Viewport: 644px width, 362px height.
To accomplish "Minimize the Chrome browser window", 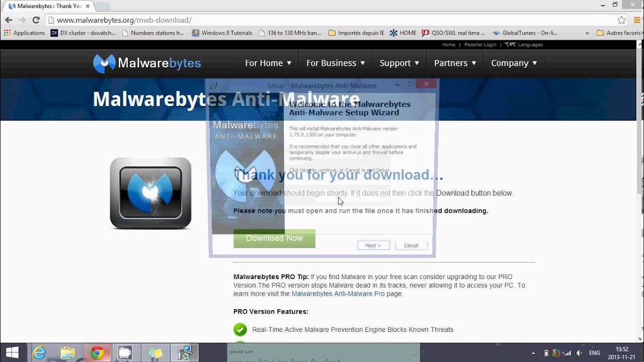I will coord(603,5).
